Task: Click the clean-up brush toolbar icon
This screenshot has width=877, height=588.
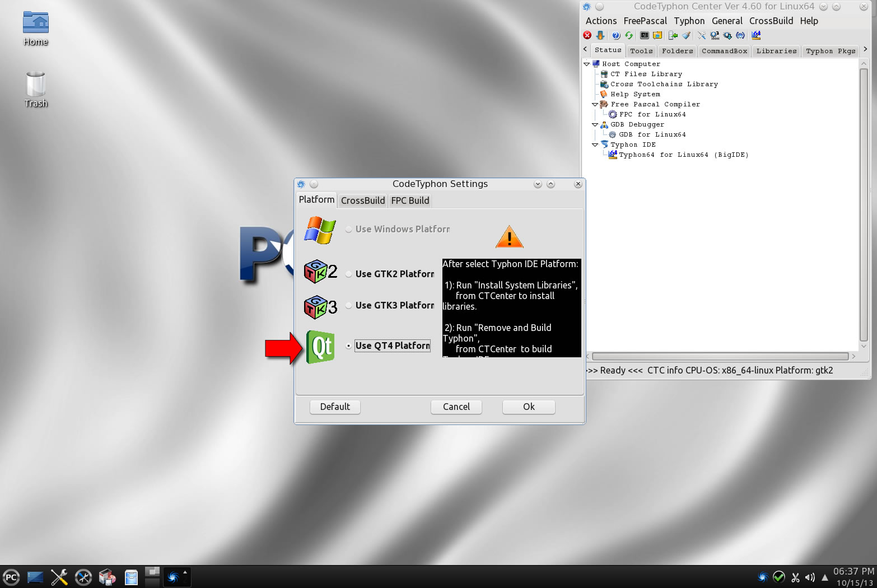Action: point(686,35)
